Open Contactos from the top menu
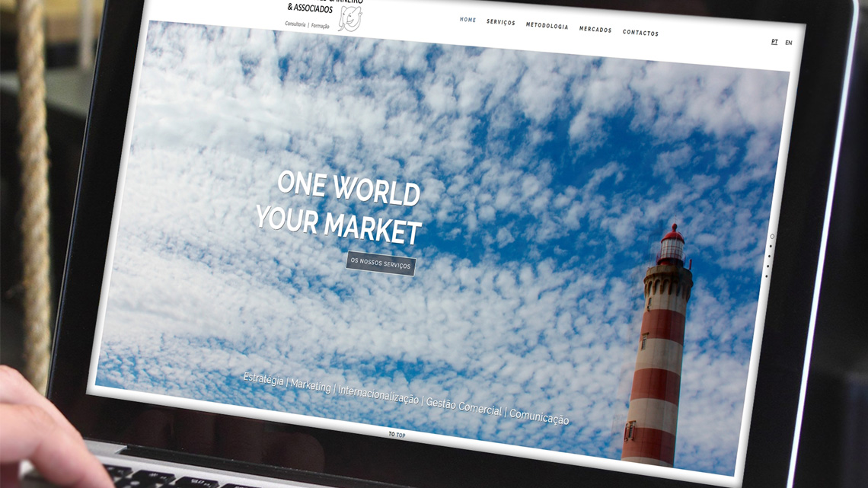868x488 pixels. tap(640, 33)
